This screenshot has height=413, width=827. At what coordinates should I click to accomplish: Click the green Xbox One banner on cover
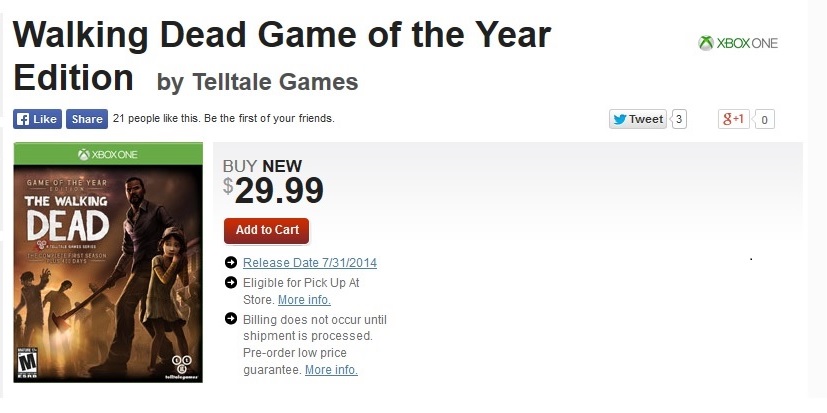coord(108,154)
